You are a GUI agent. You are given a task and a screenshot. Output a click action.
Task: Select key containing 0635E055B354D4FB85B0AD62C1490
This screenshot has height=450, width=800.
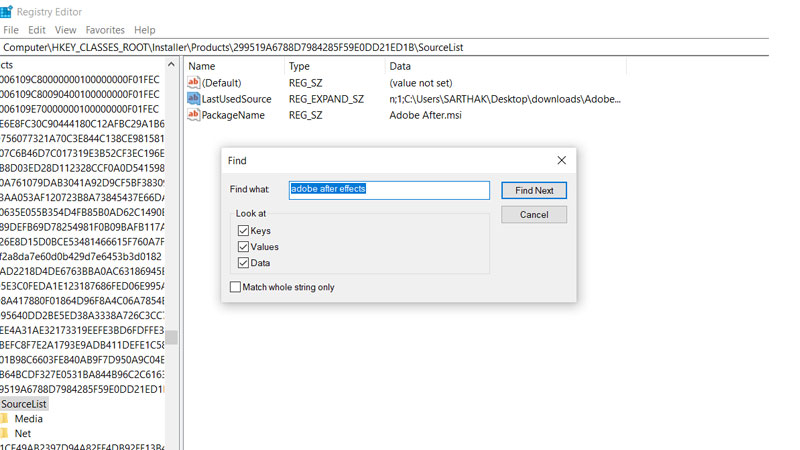[x=82, y=212]
